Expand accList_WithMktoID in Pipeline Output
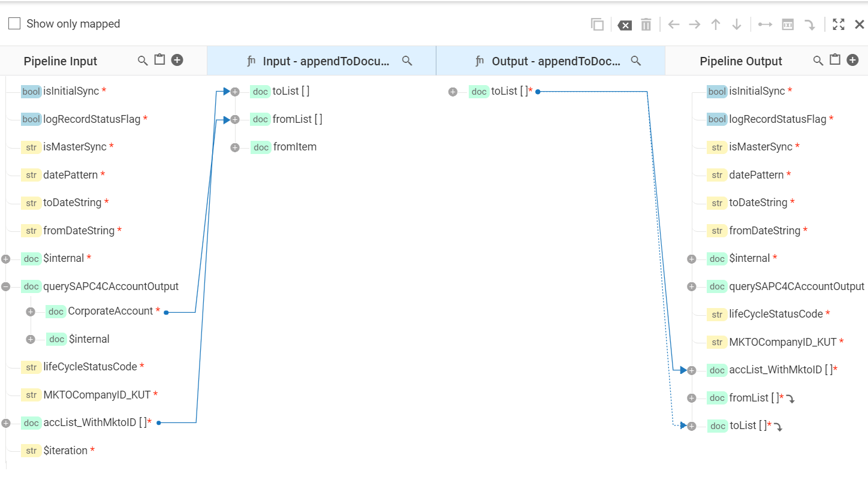Image resolution: width=868 pixels, height=480 pixels. point(692,370)
